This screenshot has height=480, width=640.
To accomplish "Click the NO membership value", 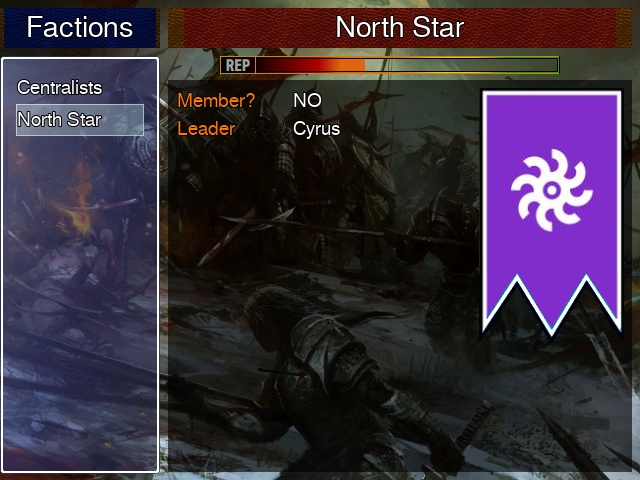I will 307,100.
